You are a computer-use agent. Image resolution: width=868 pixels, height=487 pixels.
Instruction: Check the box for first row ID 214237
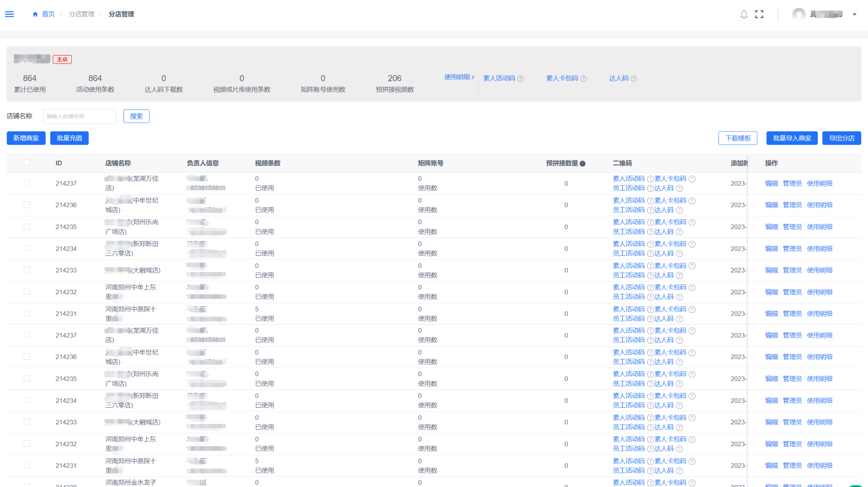click(27, 183)
